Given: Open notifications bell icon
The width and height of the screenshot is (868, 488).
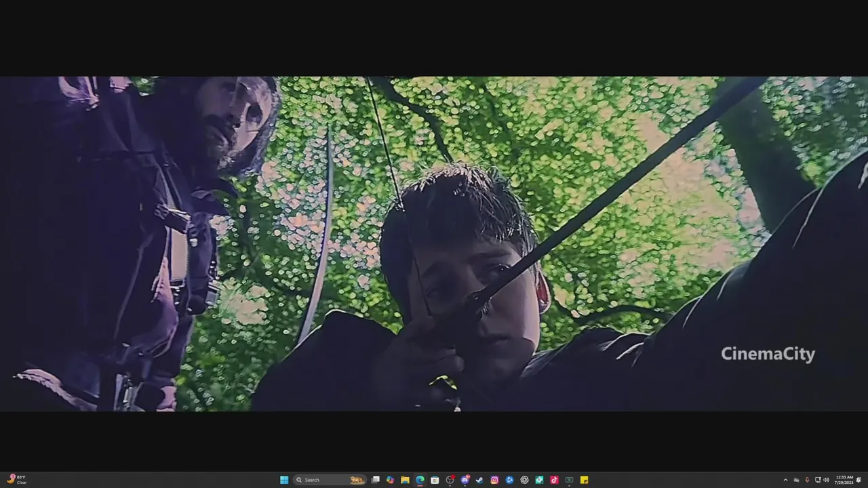Looking at the screenshot, I should 859,480.
